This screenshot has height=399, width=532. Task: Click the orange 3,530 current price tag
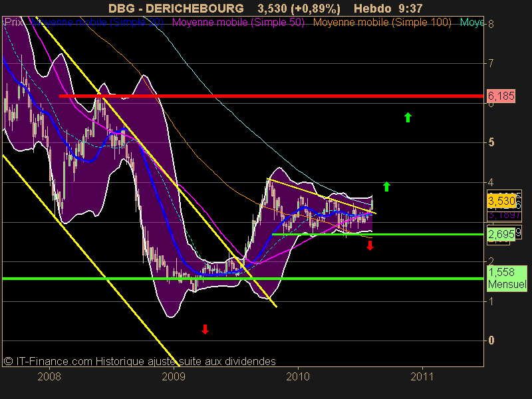tap(501, 201)
